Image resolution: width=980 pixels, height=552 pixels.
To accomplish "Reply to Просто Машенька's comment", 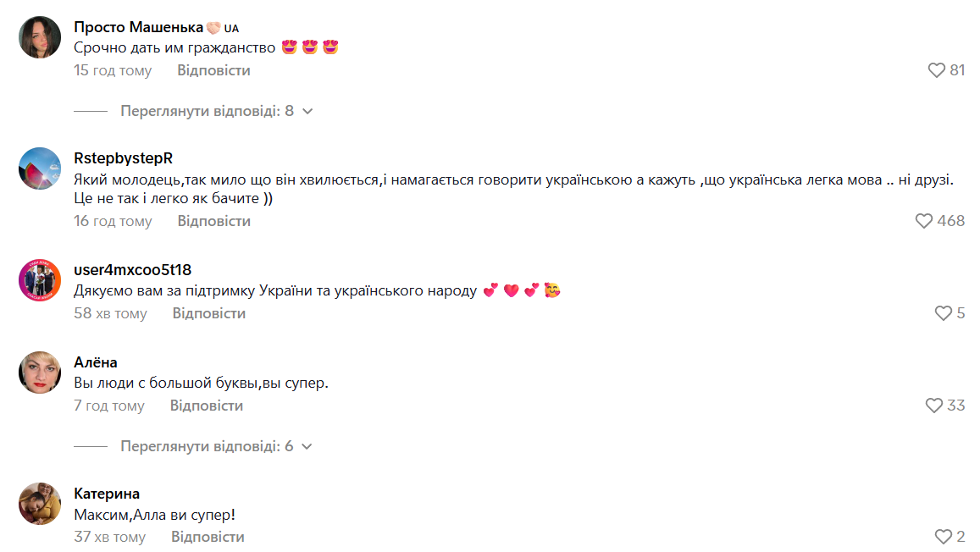I will point(213,70).
